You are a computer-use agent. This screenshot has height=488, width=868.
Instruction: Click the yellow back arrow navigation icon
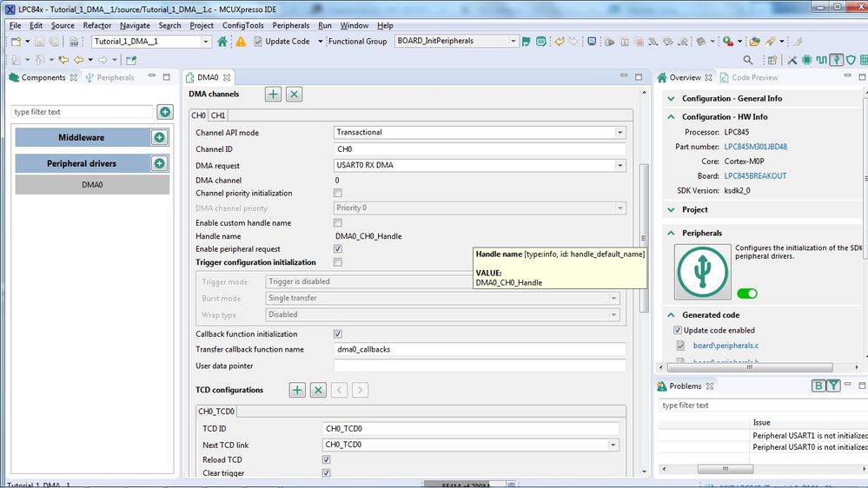(x=78, y=60)
